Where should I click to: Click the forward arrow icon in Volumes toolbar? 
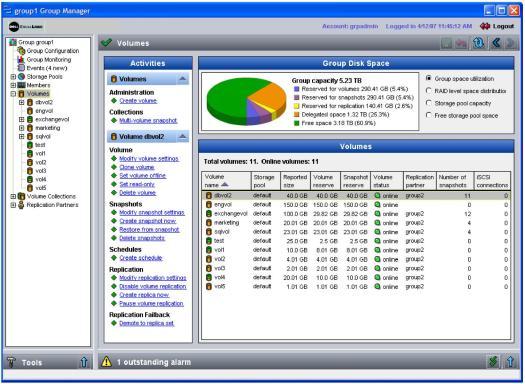(x=510, y=43)
